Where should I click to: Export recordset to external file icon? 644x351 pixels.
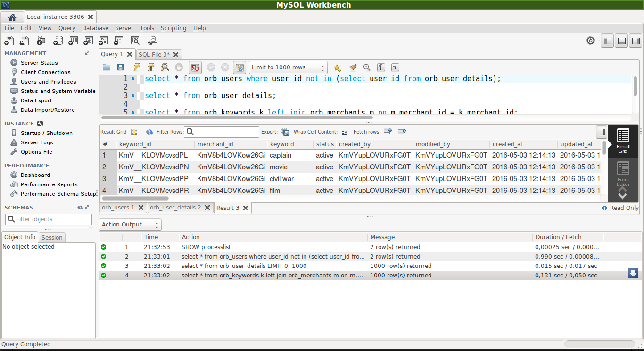point(285,132)
